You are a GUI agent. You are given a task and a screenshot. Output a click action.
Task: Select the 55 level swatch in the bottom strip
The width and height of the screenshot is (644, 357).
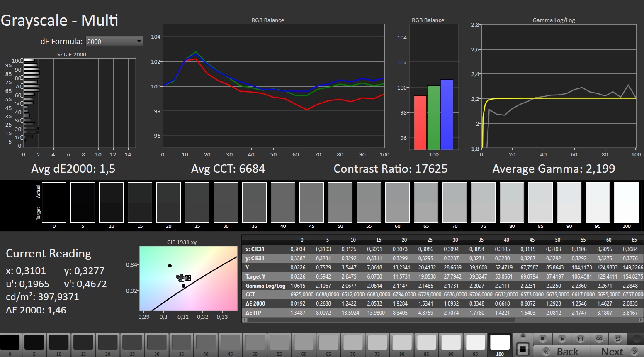(279, 342)
